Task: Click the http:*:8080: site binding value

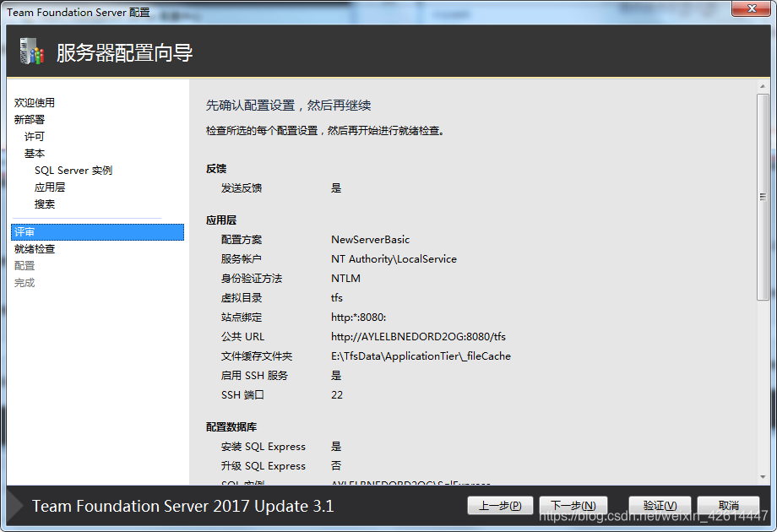Action: pos(358,317)
